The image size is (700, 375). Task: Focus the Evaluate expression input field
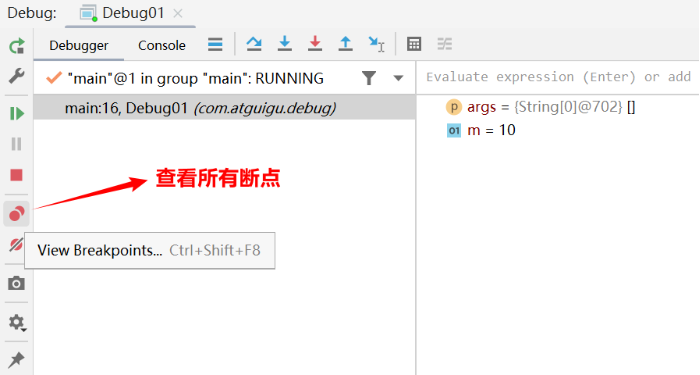[x=558, y=77]
